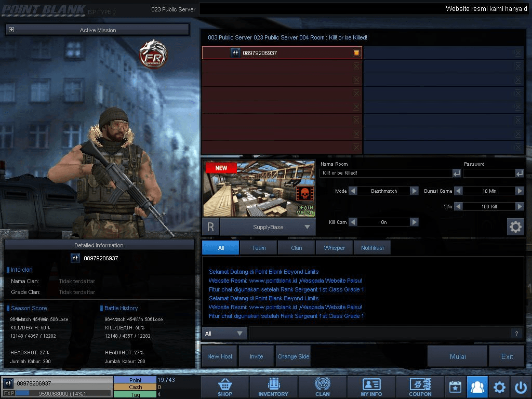Close last red team slot
532x399 pixels.
(356, 147)
